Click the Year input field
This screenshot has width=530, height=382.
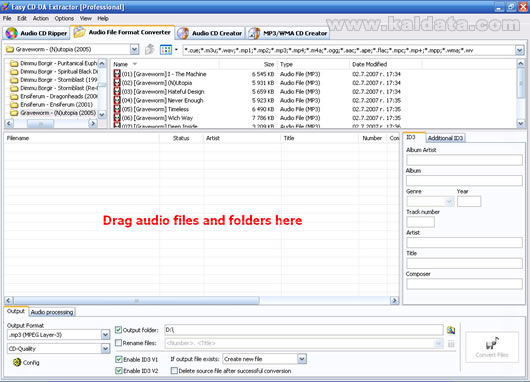click(469, 201)
